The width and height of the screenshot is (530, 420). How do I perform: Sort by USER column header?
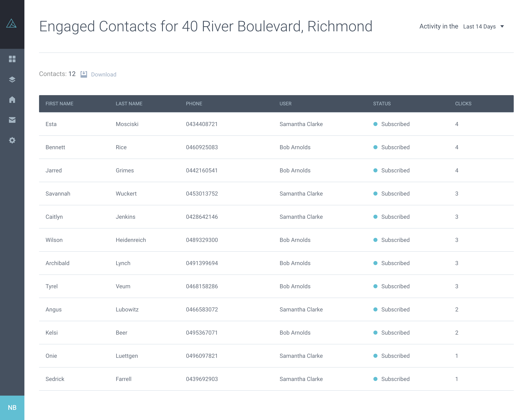(285, 103)
